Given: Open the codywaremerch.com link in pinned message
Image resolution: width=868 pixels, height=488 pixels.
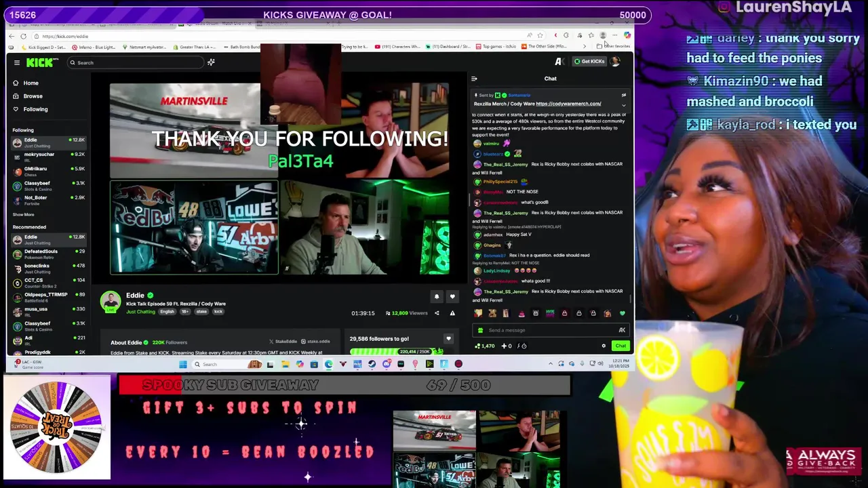Looking at the screenshot, I should click(x=568, y=104).
